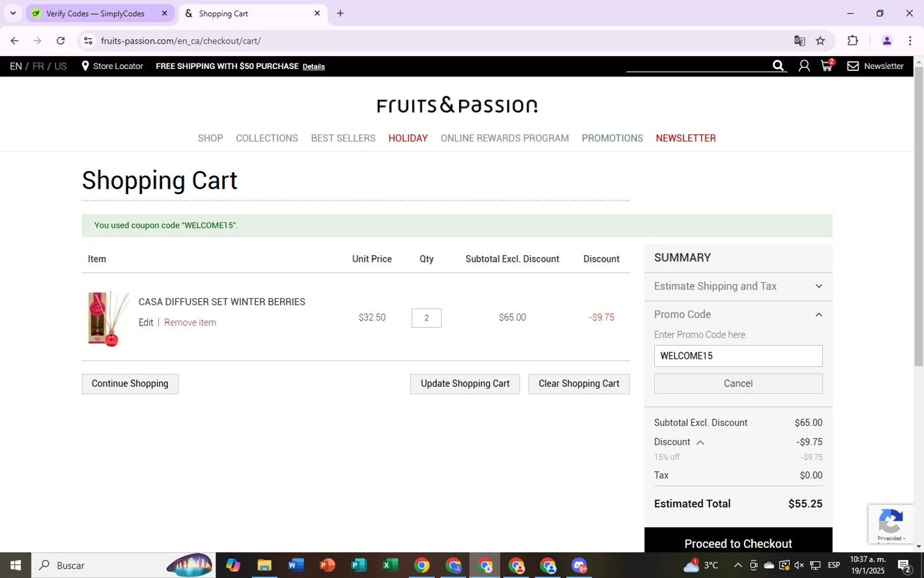Edit the Casa Diffuser Set item
The image size is (924, 578).
146,323
